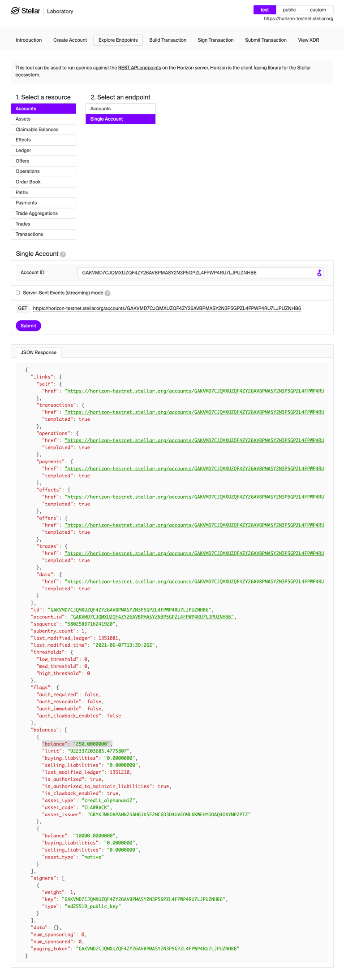Follow the payments href link
Image resolution: width=344 pixels, height=980 pixels.
click(194, 469)
